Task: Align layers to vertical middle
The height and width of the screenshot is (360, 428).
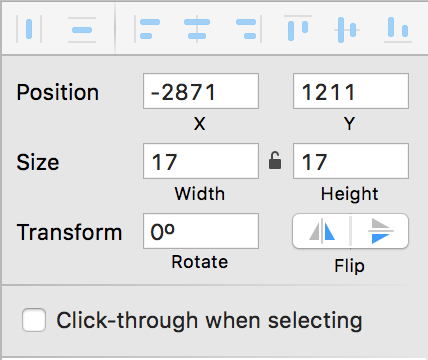Action: [347, 30]
